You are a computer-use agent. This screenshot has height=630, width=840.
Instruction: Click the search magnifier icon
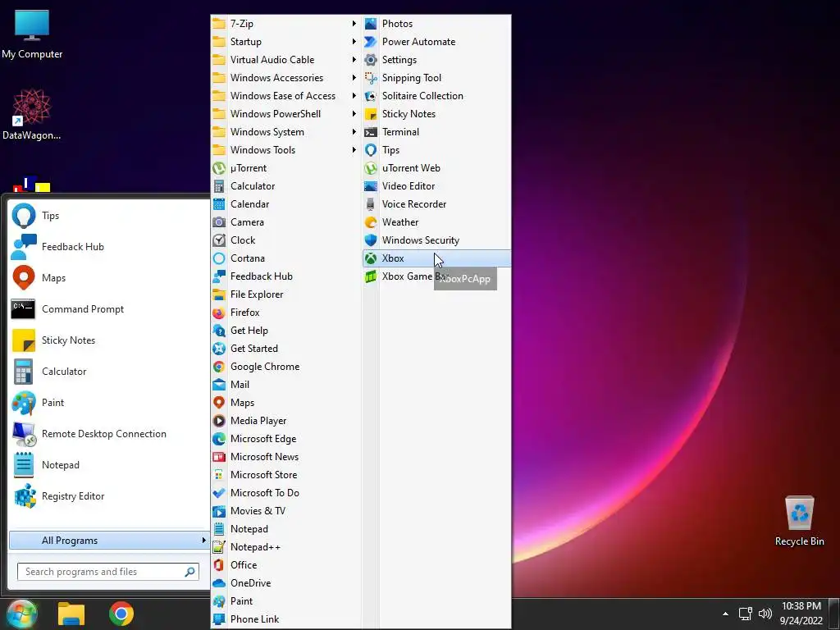click(x=189, y=572)
